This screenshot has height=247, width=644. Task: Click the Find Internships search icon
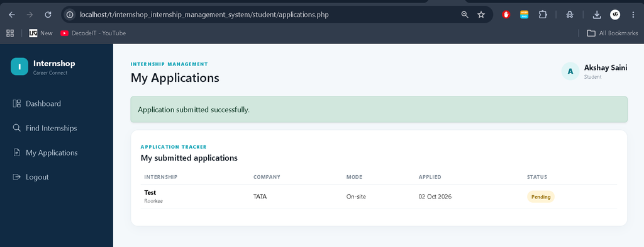pos(17,128)
